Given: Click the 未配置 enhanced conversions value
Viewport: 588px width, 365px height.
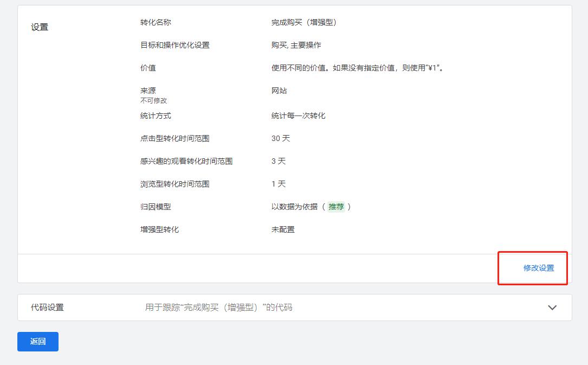Looking at the screenshot, I should pos(282,229).
